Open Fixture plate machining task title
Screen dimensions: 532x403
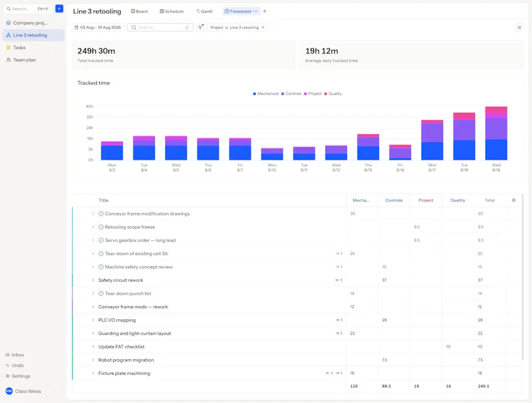coord(124,373)
